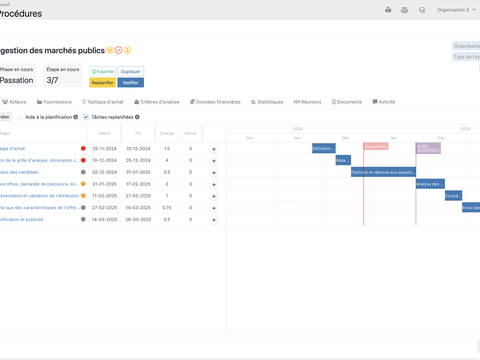Switch to the Activité tab
Screen dimensions: 480x360
384,102
